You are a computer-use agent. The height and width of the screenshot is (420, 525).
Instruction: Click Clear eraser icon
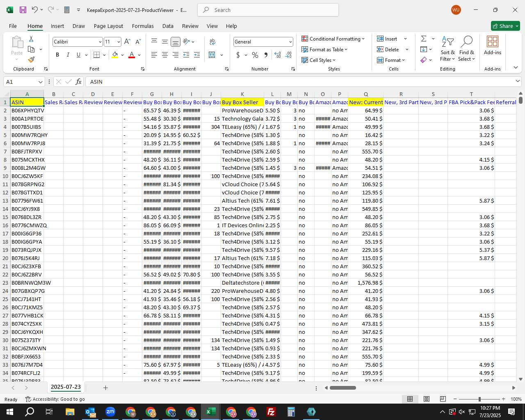tap(424, 60)
